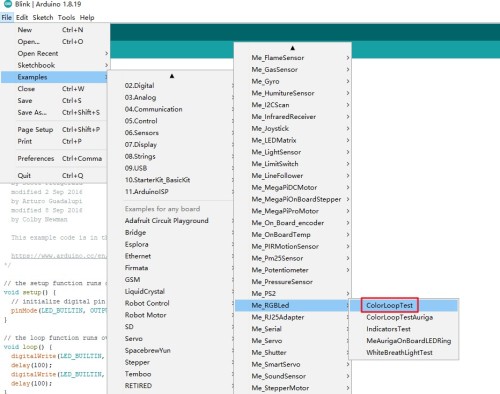
Task: Open RETIRED examples
Action: tap(171, 386)
